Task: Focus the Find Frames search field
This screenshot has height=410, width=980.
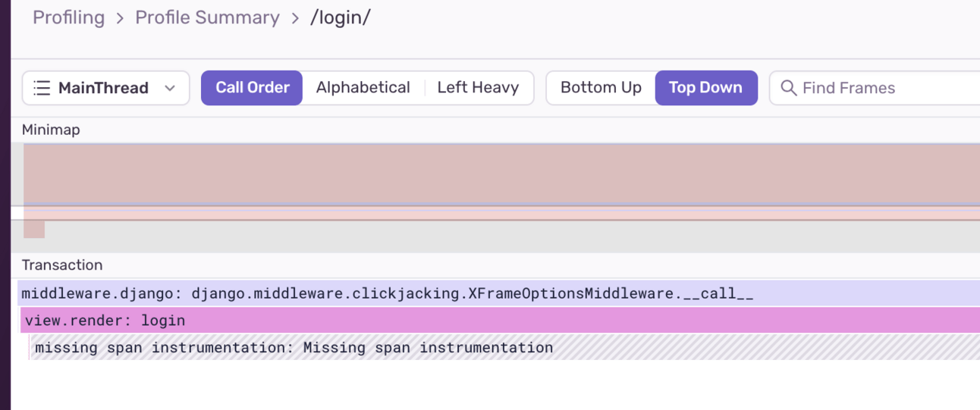Action: tap(880, 88)
